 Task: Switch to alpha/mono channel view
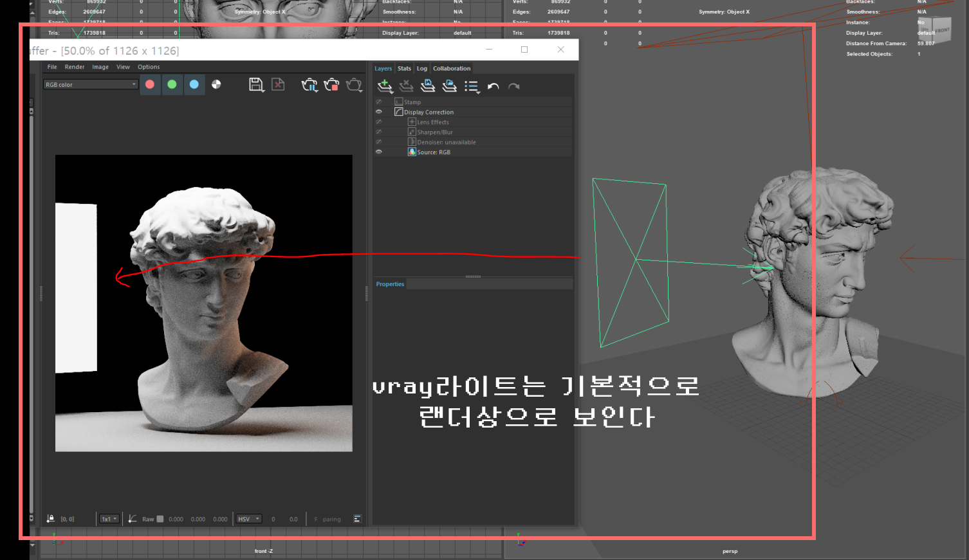tap(216, 84)
